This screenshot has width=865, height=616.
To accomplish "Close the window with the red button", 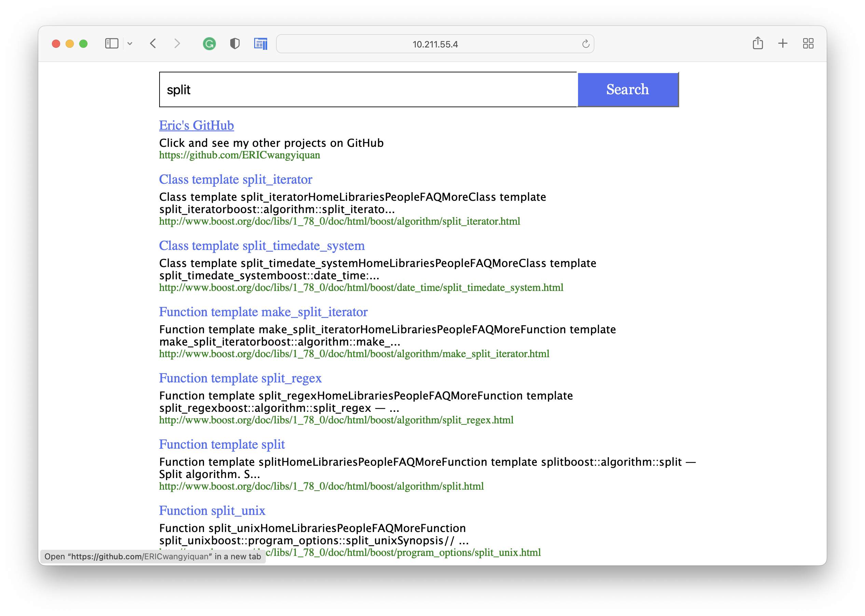I will point(56,44).
